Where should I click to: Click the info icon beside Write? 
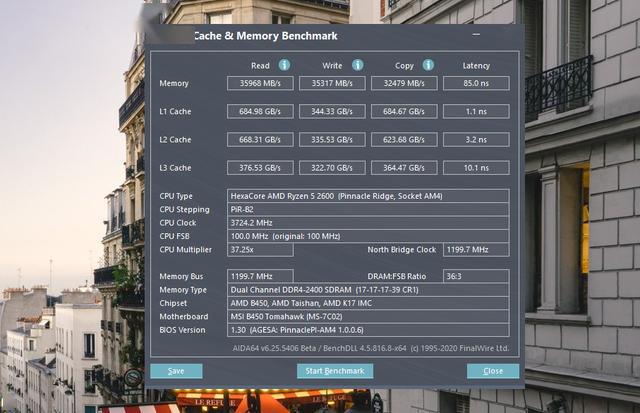click(357, 65)
